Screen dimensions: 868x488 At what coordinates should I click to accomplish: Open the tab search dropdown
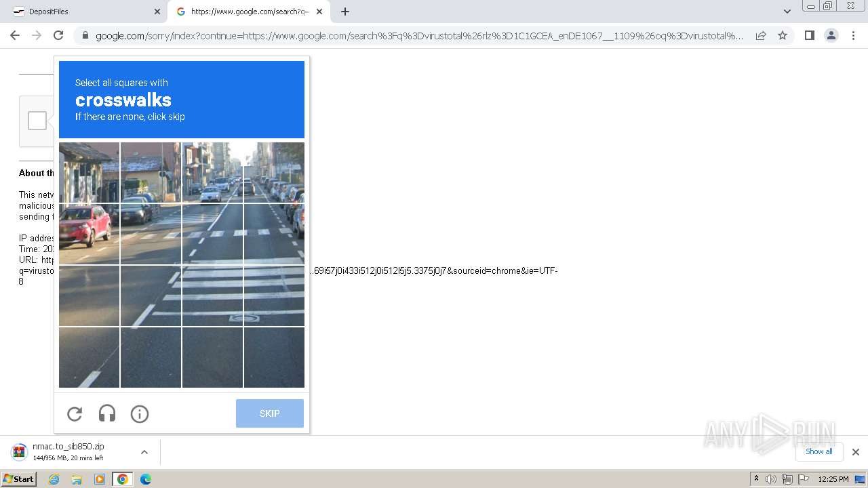pyautogui.click(x=787, y=12)
